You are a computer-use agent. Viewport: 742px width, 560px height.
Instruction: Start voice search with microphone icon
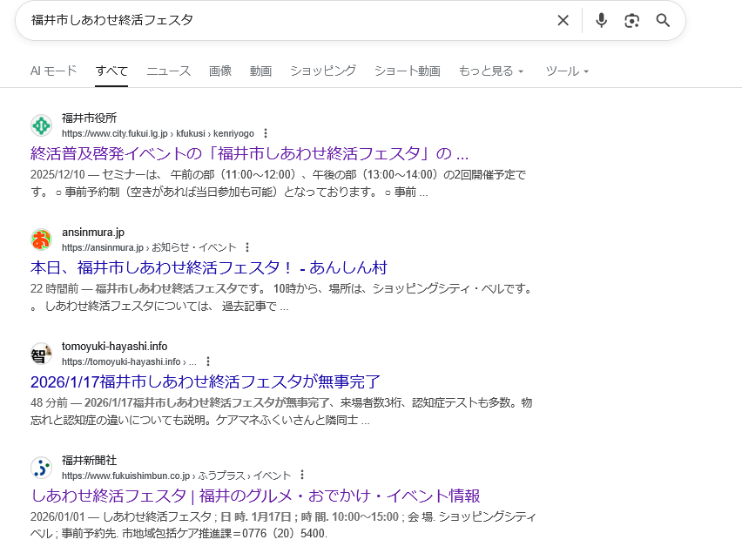(601, 21)
